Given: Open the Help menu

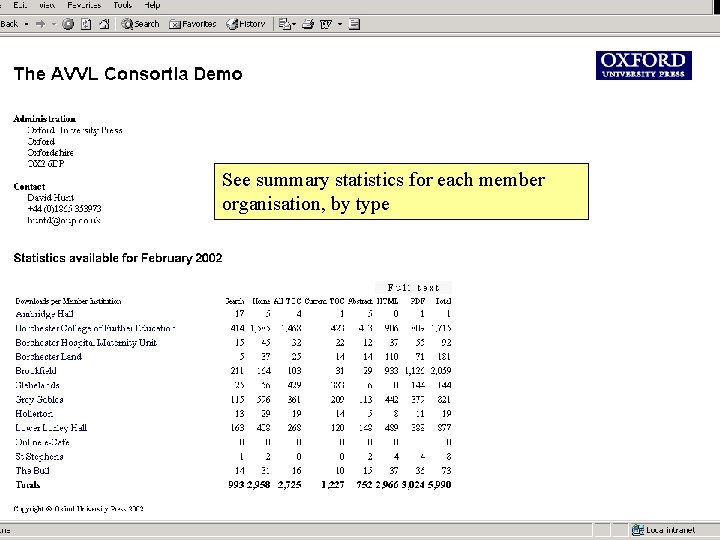Looking at the screenshot, I should click(x=152, y=5).
